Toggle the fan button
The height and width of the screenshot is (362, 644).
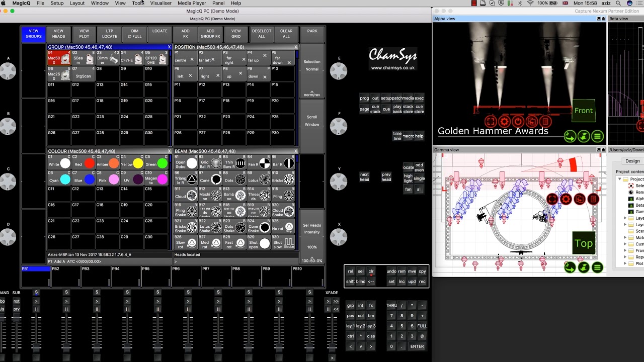(x=408, y=190)
